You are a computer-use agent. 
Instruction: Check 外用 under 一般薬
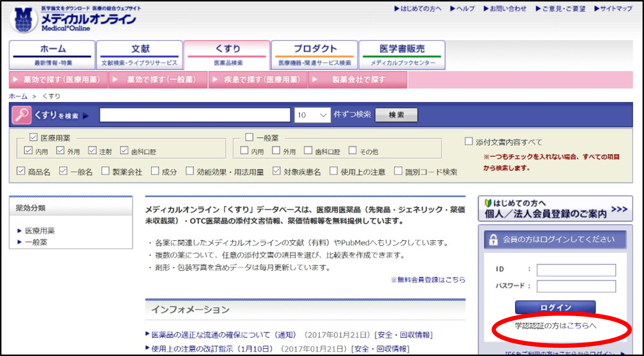click(276, 151)
